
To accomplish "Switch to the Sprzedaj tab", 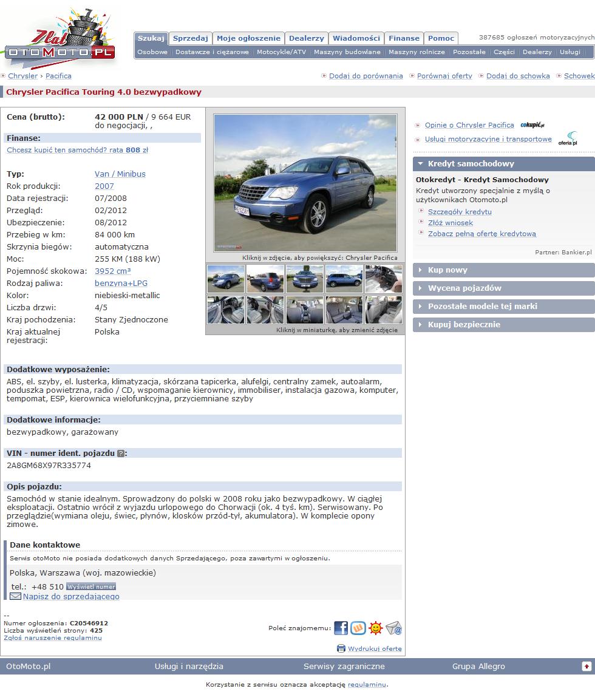I will 191,38.
